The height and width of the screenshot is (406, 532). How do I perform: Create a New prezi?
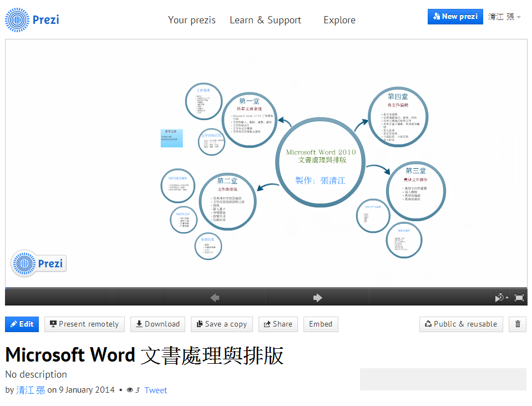pyautogui.click(x=455, y=16)
